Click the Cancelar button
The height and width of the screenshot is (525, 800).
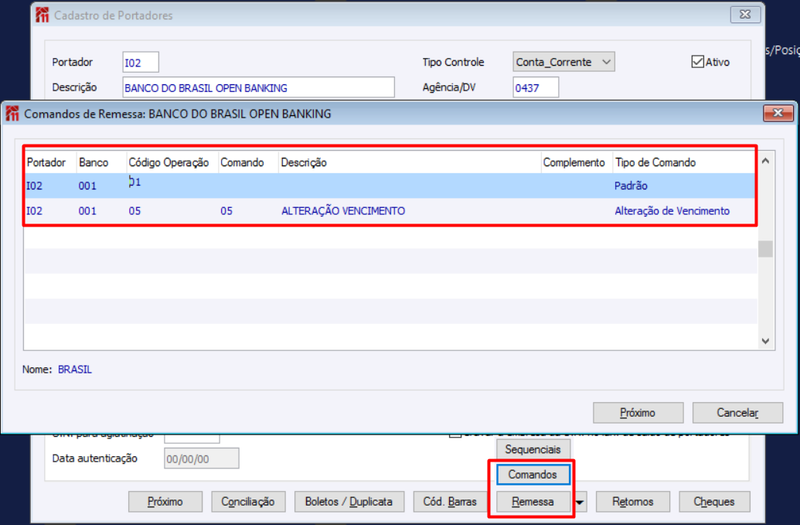[x=737, y=413]
